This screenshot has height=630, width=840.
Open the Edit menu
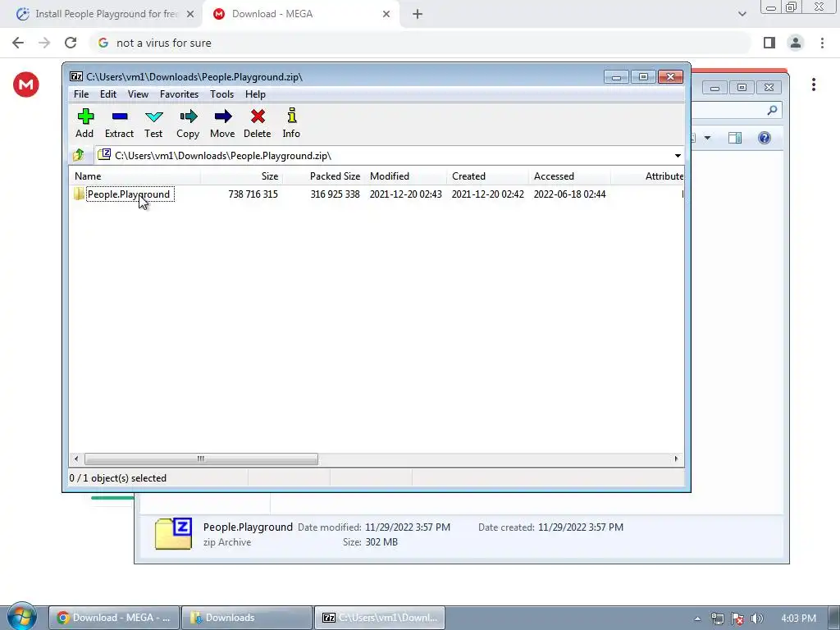pyautogui.click(x=108, y=94)
